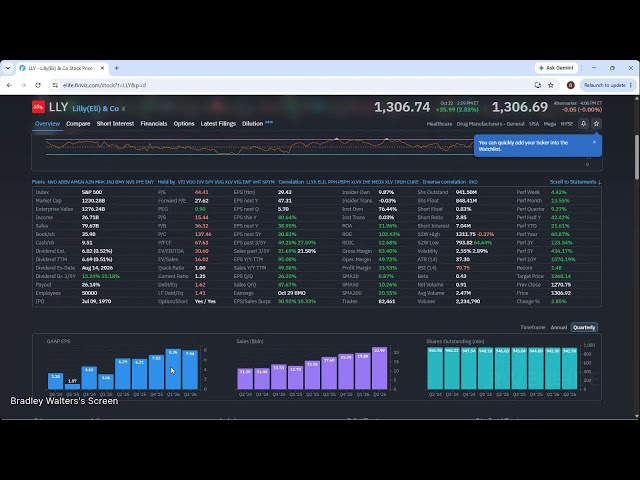This screenshot has width=640, height=480.
Task: Click the alert bell icon
Action: pos(583,124)
